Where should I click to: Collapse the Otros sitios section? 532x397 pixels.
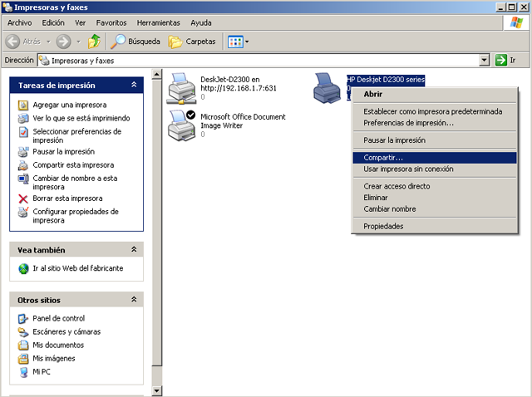134,300
